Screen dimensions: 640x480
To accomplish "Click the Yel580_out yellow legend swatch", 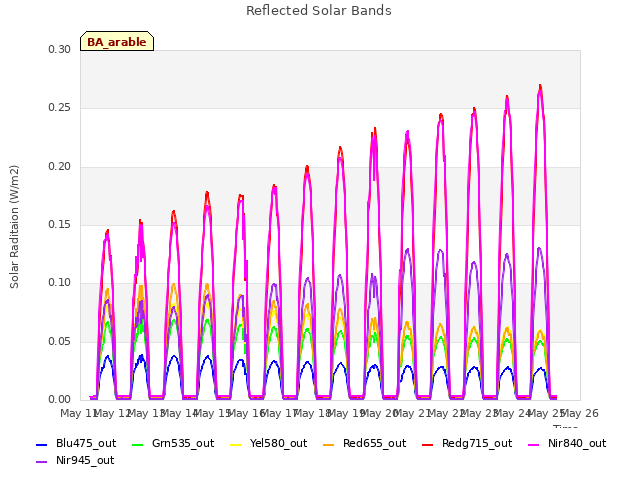I will coord(236,444).
